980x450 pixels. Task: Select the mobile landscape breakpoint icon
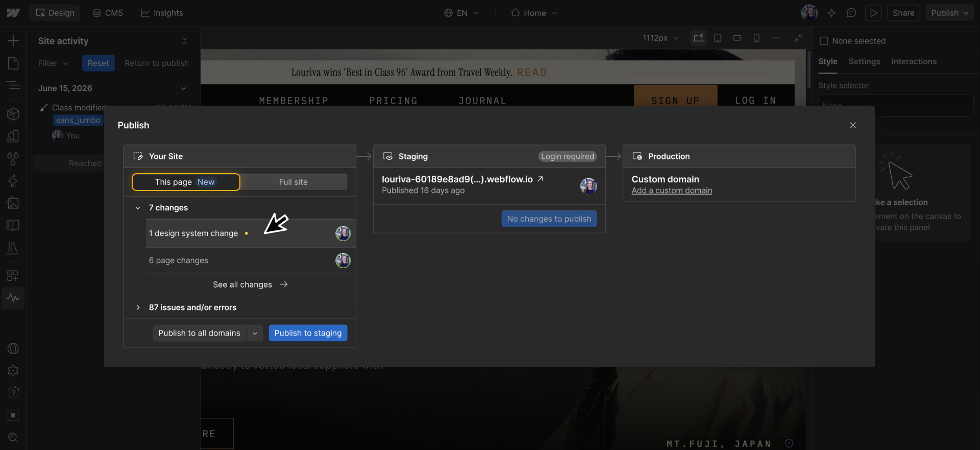click(737, 38)
